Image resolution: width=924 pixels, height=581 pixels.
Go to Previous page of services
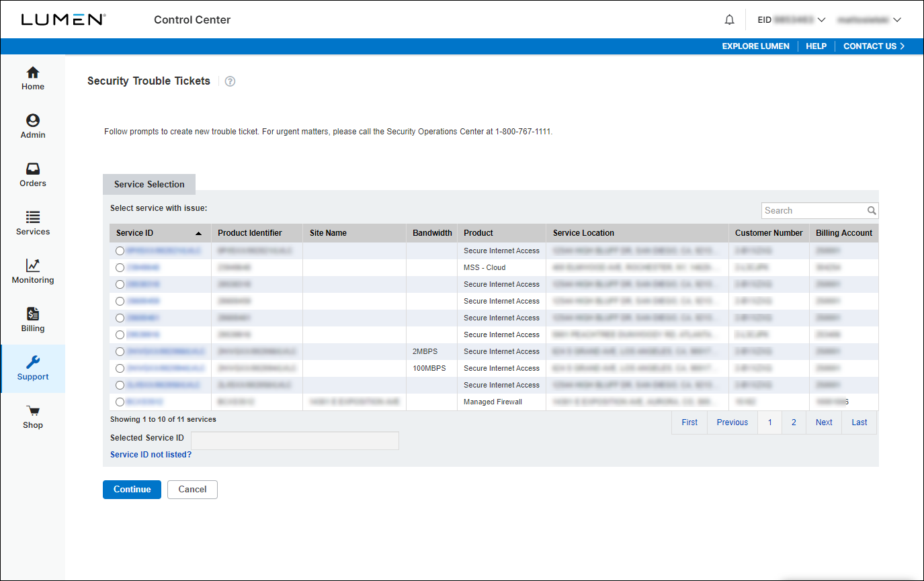[732, 422]
